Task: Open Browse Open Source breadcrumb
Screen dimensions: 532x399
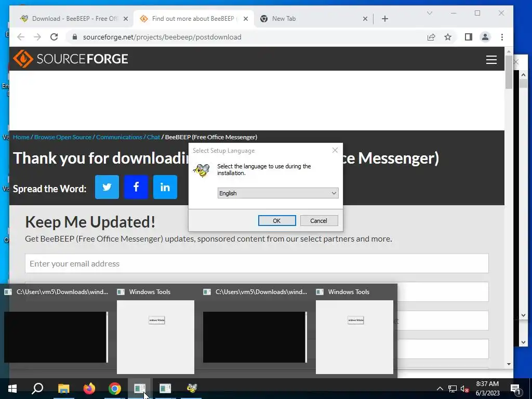Action: click(x=63, y=137)
